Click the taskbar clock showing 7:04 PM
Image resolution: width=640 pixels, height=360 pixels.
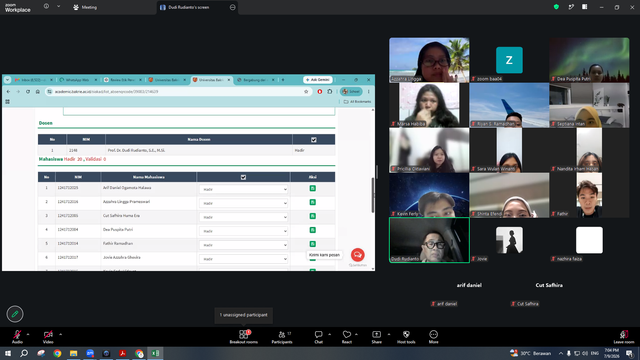[x=611, y=353]
